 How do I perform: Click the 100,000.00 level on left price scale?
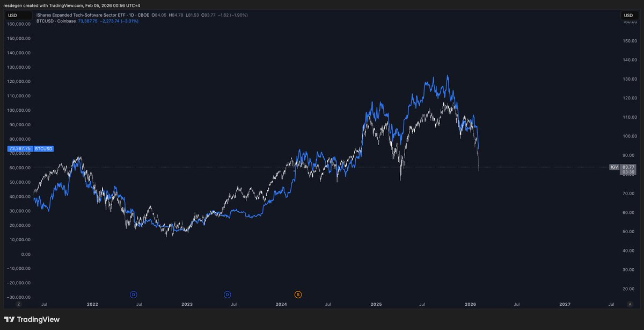[x=19, y=110]
